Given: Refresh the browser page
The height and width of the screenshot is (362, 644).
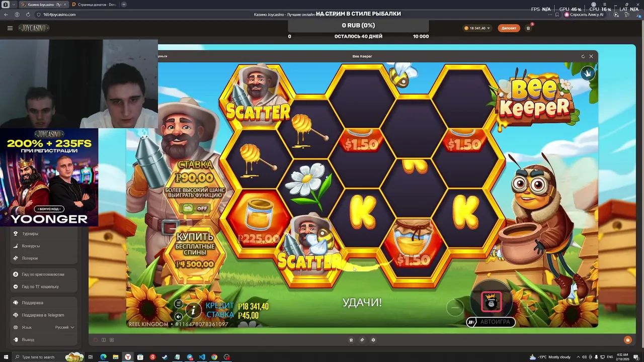Looking at the screenshot, I should click(x=28, y=15).
